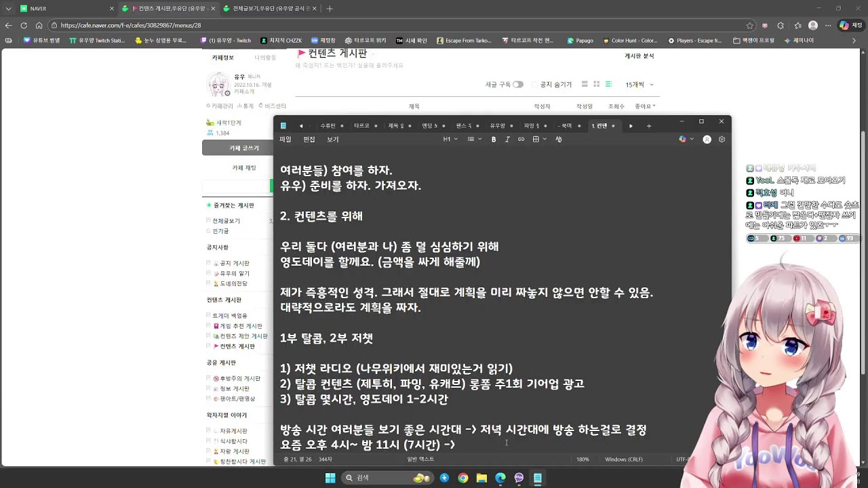Clear formatting in Notepad toolbar

(559, 139)
